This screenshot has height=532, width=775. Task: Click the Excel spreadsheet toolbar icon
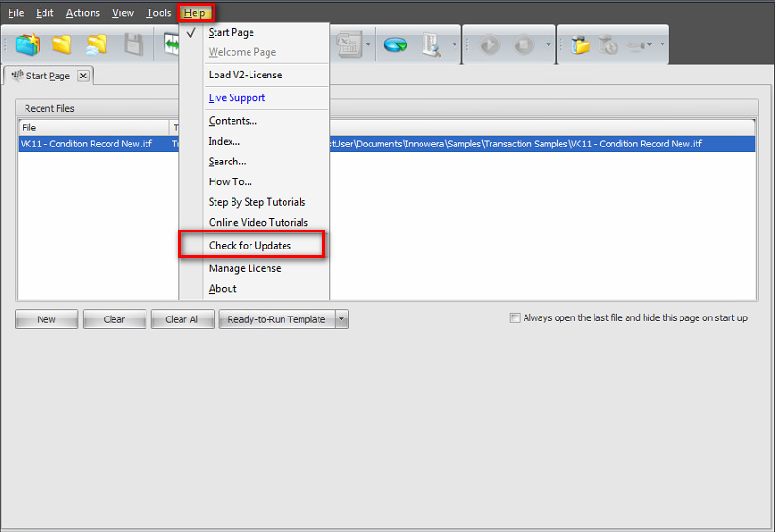(x=349, y=44)
